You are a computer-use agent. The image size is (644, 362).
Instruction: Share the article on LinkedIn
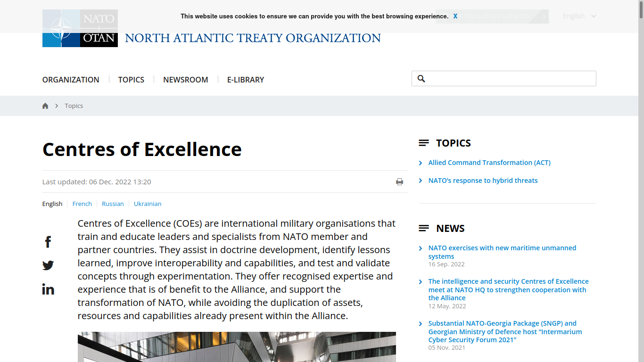point(48,289)
